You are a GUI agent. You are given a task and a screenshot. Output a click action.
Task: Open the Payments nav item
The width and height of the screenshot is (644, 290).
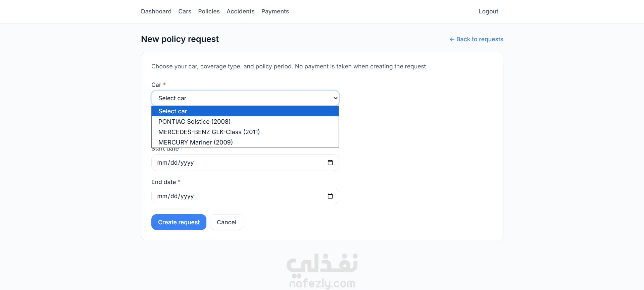275,11
